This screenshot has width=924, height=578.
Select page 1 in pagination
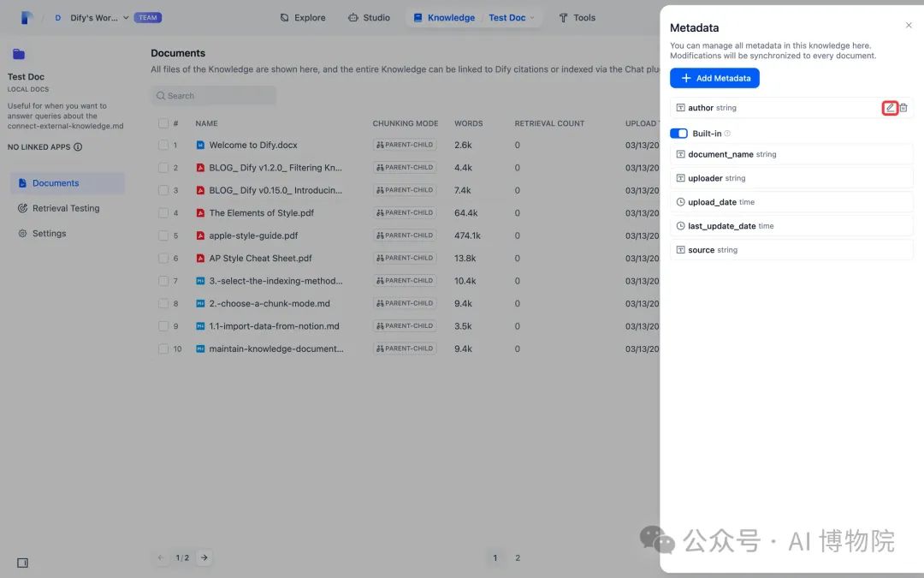click(x=495, y=557)
